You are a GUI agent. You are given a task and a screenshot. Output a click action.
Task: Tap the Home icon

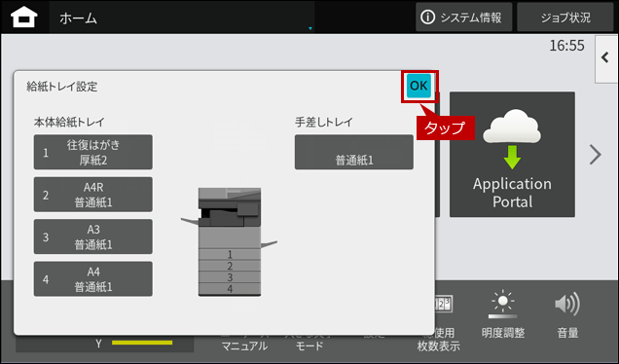tap(24, 18)
